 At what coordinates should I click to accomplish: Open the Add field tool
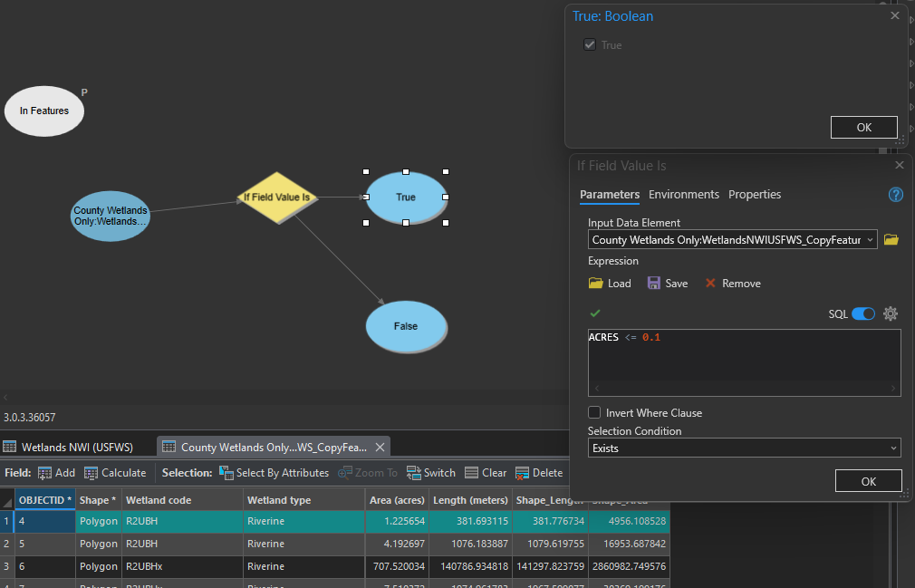pos(56,472)
